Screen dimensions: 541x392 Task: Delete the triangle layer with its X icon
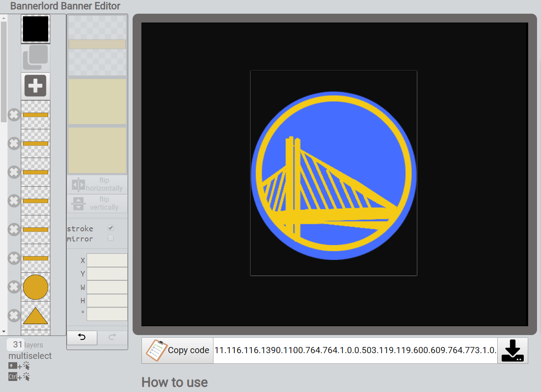point(14,316)
